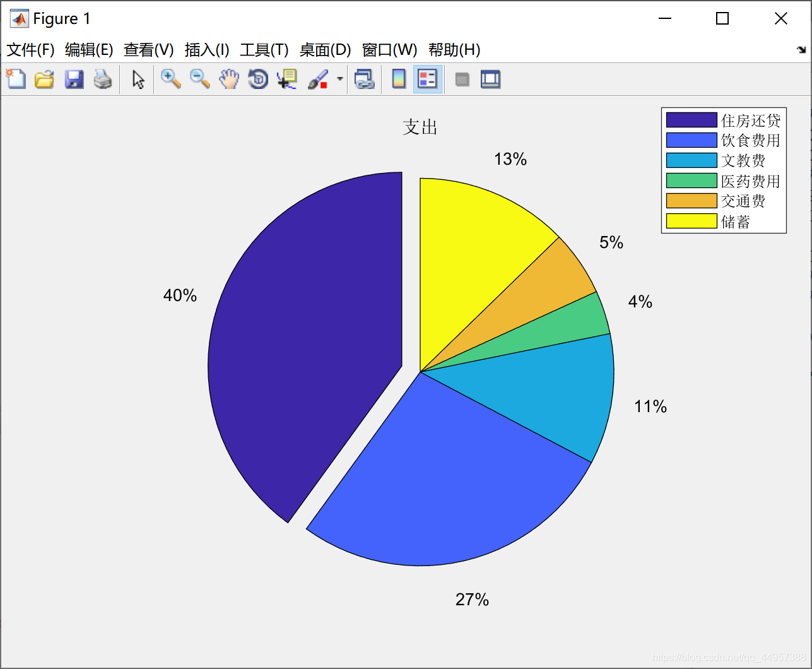
Task: Click the 4% percentage label
Action: pos(640,302)
